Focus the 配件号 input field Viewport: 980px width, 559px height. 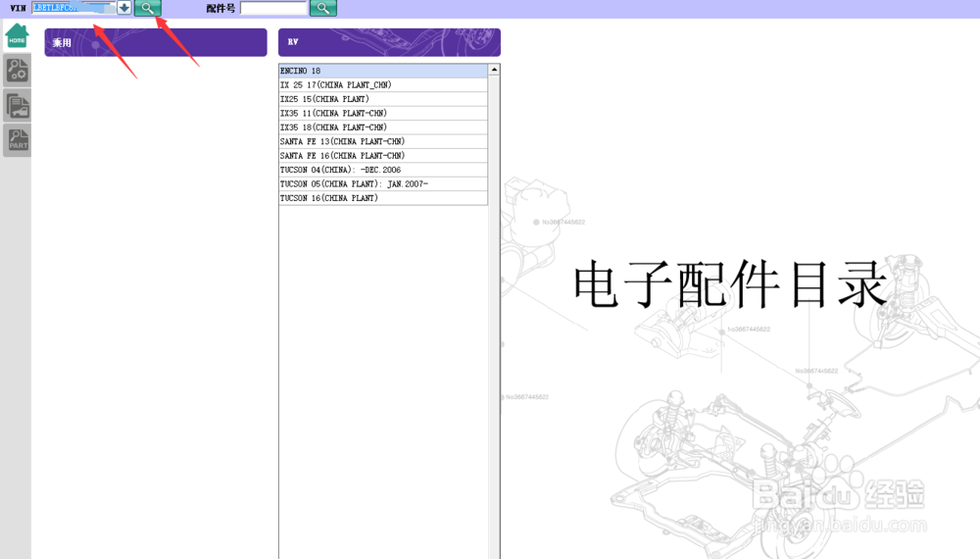tap(273, 8)
